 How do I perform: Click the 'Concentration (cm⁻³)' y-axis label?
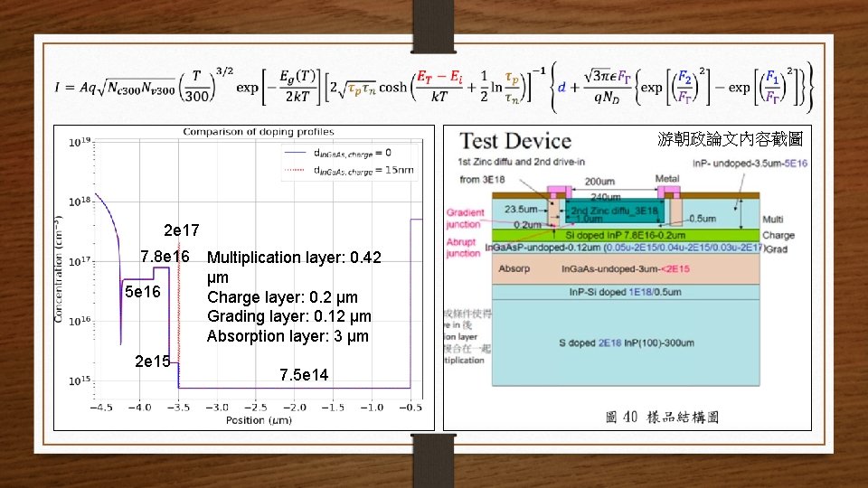click(58, 269)
